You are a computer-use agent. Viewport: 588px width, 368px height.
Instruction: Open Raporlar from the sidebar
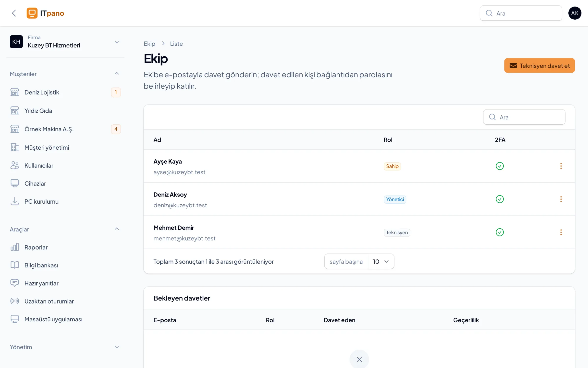pyautogui.click(x=65, y=247)
